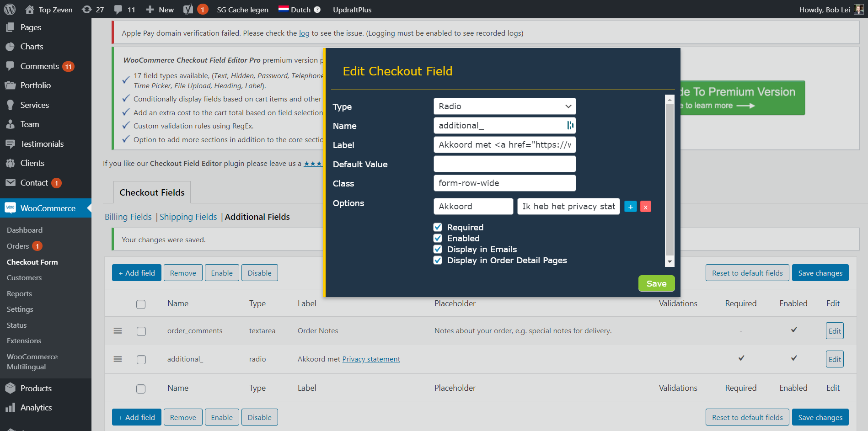Click the Analytics bar chart icon
This screenshot has width=868, height=431.
point(10,408)
